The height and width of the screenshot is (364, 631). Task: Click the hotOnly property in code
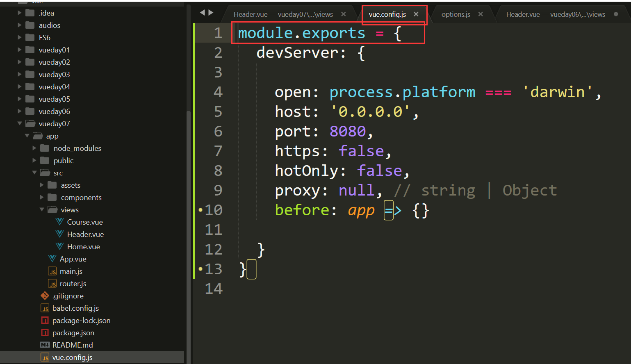[x=306, y=171]
